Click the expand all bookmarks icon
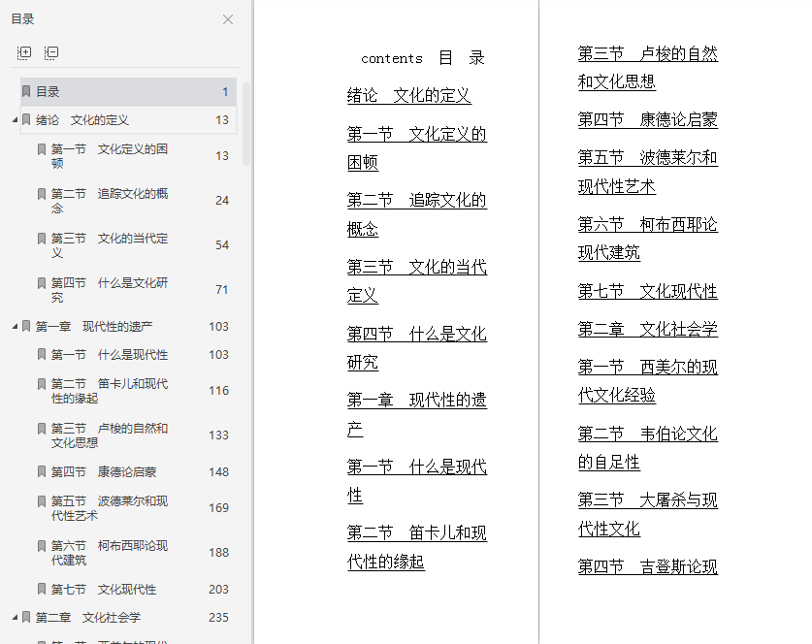 [24, 52]
